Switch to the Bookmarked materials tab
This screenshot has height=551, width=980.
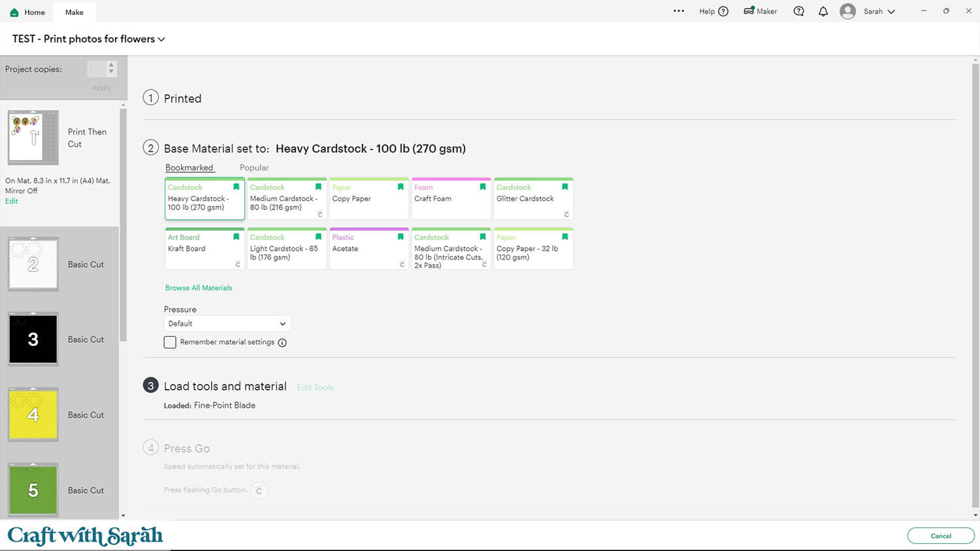pos(189,168)
